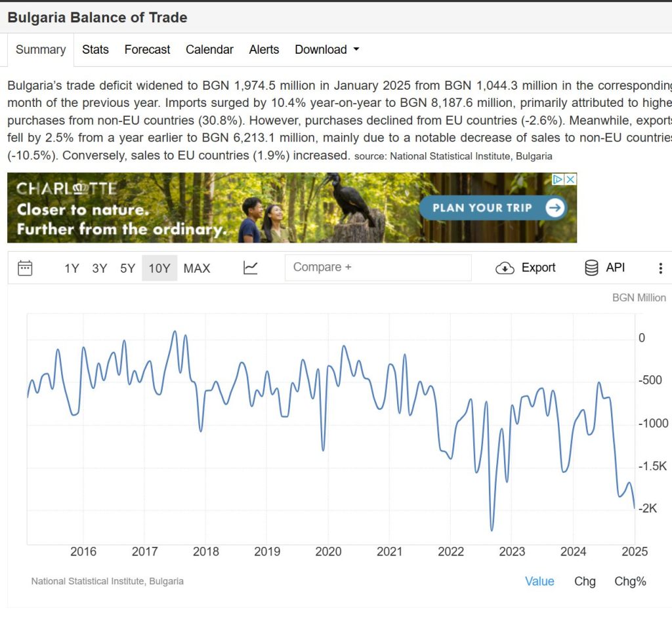Click the AdChoices icon on banner ad
Viewport: 672px width, 623px height.
point(558,180)
